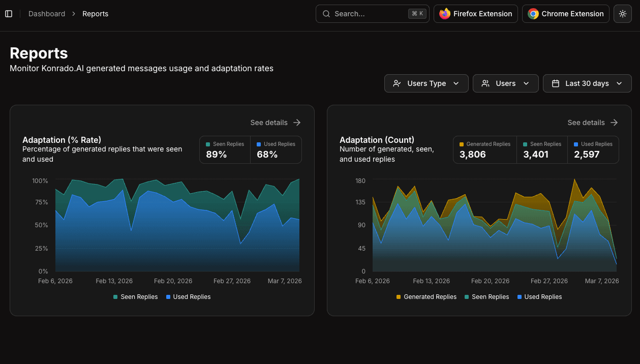Image resolution: width=640 pixels, height=364 pixels.
Task: Toggle the sidebar panel icon
Action: (9, 14)
